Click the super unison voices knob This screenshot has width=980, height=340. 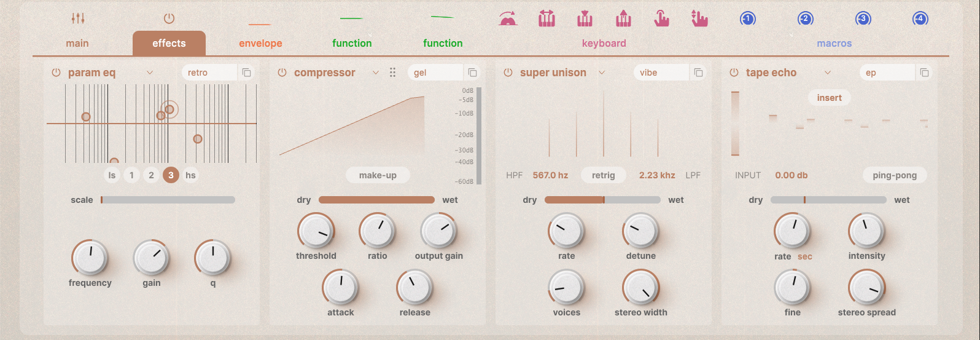[567, 287]
